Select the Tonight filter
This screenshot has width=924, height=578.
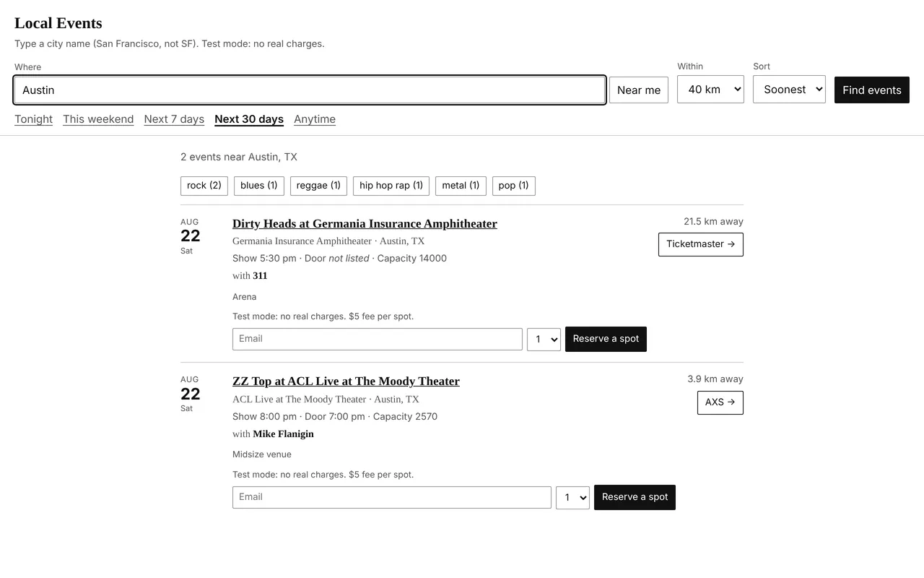[33, 119]
